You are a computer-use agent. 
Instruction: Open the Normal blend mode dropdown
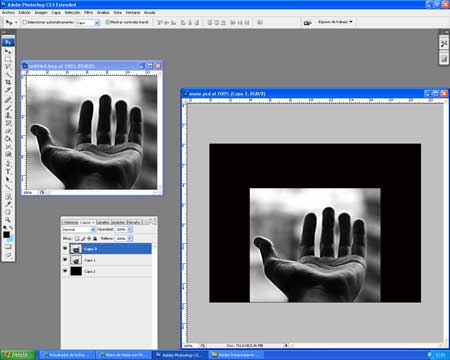pyautogui.click(x=79, y=230)
